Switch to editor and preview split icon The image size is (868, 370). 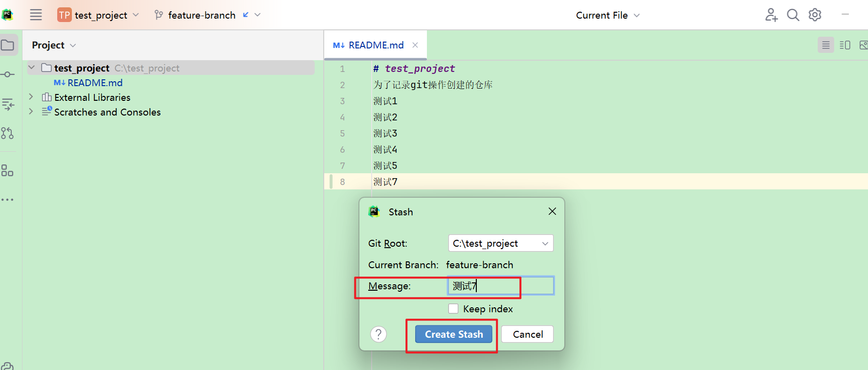click(x=845, y=45)
